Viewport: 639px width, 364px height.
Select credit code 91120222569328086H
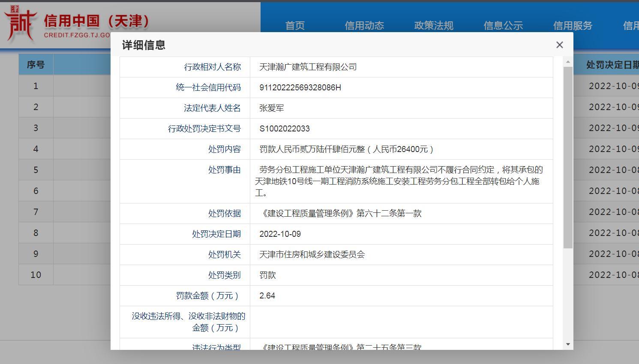pos(300,87)
